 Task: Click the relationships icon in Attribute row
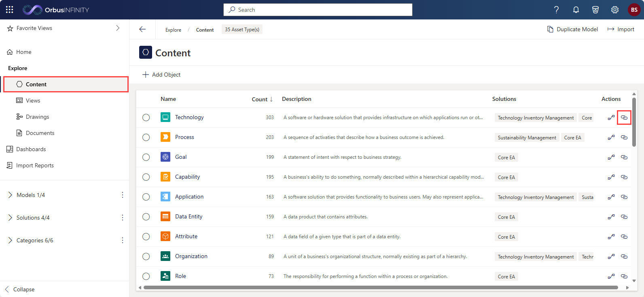pyautogui.click(x=611, y=237)
